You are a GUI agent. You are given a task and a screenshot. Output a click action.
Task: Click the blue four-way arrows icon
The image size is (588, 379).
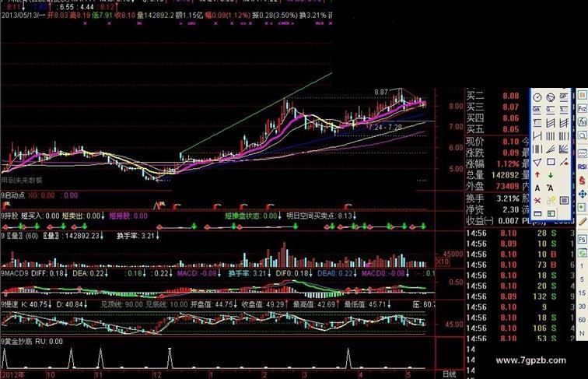pos(582,194)
